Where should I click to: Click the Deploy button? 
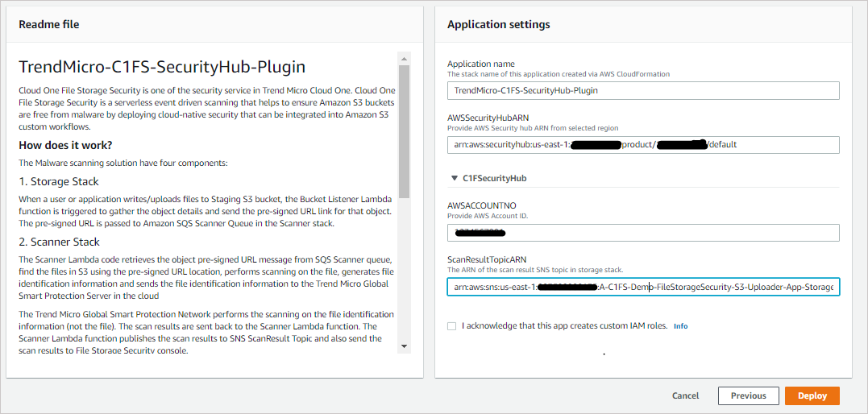(x=812, y=395)
